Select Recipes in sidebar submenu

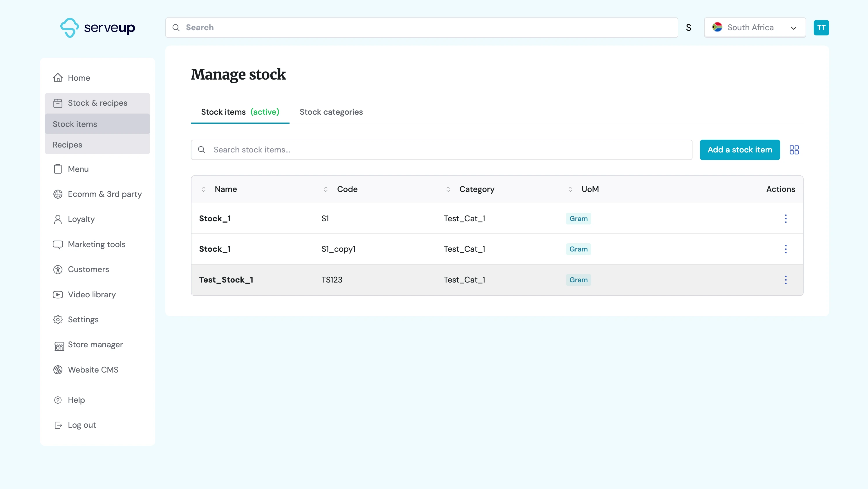(67, 145)
